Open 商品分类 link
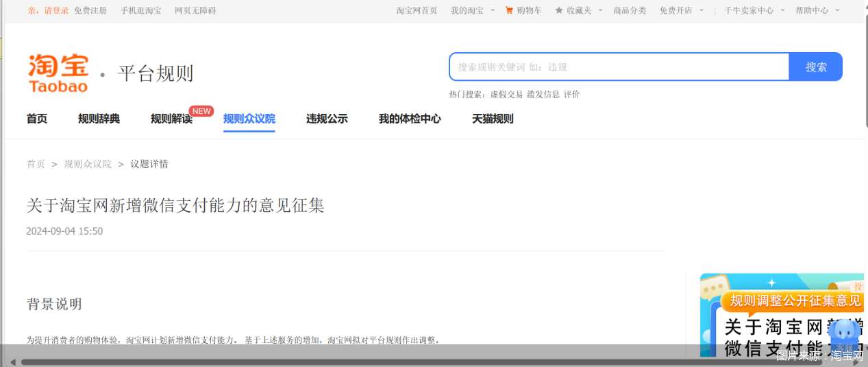The height and width of the screenshot is (367, 868). [x=630, y=10]
